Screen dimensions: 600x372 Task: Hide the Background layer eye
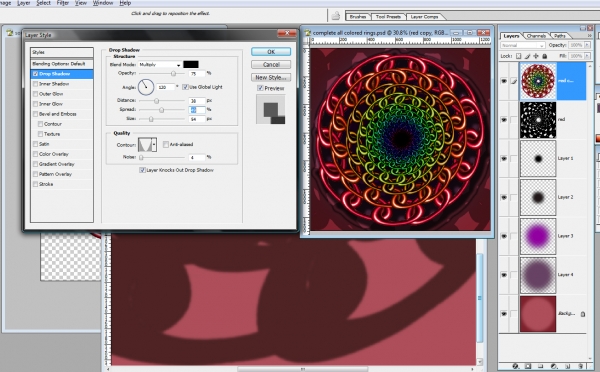coord(504,314)
